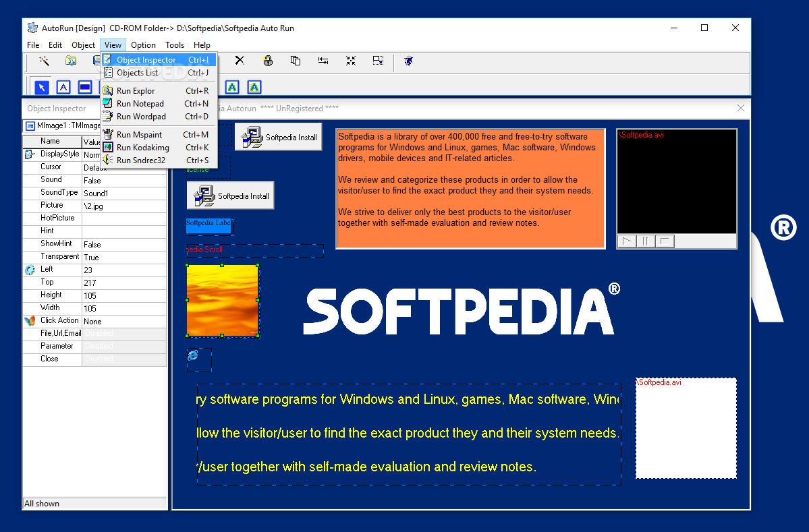Select the striped green A text tool
Viewport: 809px width, 532px height.
tap(254, 87)
